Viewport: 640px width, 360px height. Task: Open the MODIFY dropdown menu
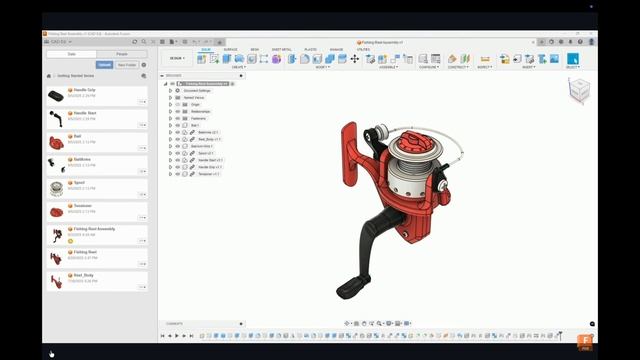322,67
